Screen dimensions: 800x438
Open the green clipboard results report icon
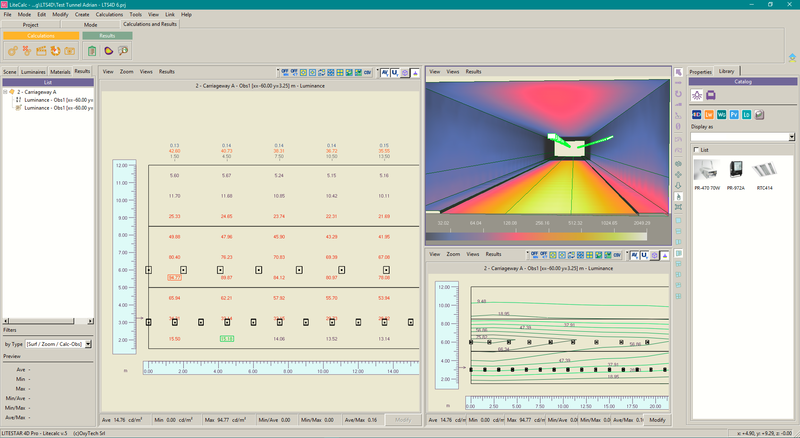92,51
